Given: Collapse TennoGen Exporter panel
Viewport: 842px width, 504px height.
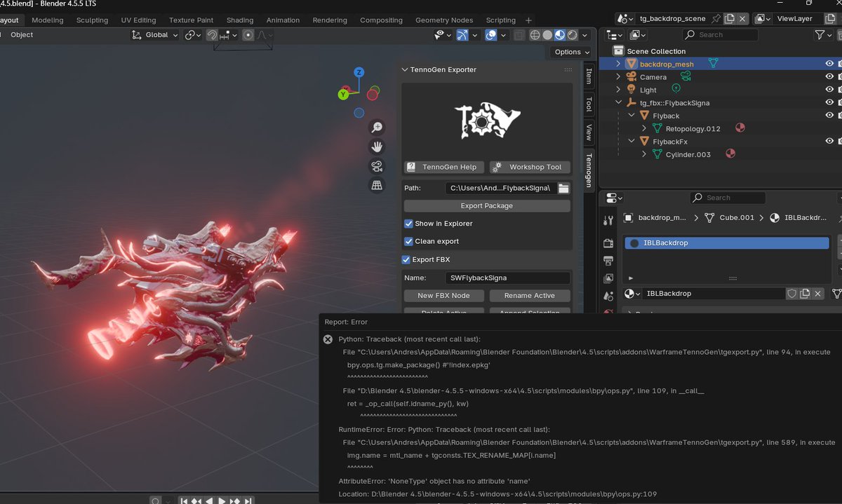Looking at the screenshot, I should [x=405, y=70].
